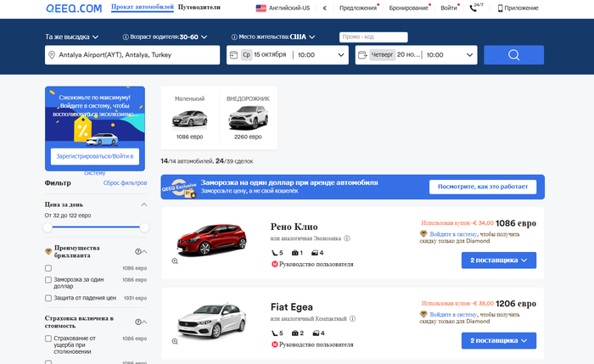Screen dimensions: 594x364
Task: Expand 2 поставщика for Fiat Egea
Action: (499, 340)
